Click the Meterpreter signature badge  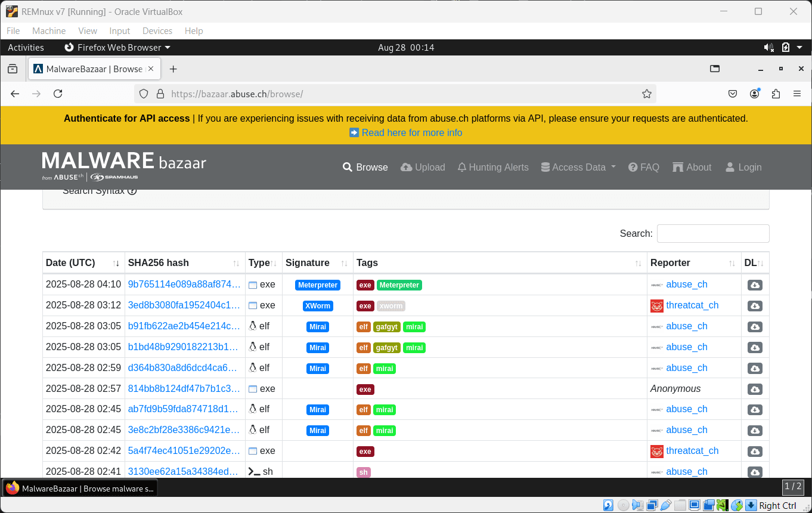(318, 285)
